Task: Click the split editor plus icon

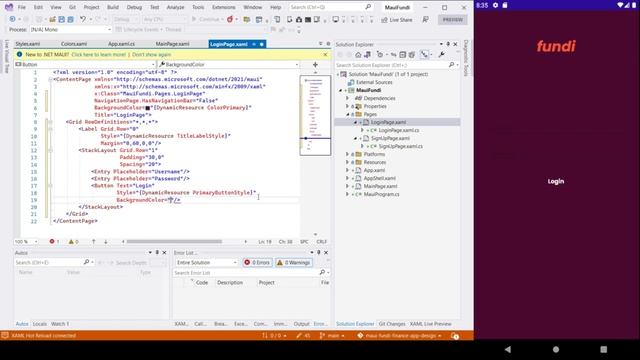Action: 315,64
